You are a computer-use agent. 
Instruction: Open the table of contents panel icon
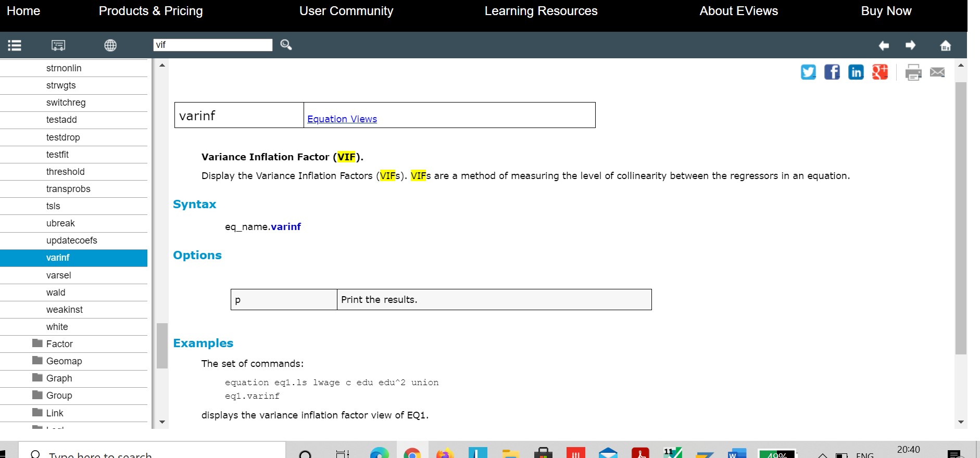pyautogui.click(x=15, y=45)
